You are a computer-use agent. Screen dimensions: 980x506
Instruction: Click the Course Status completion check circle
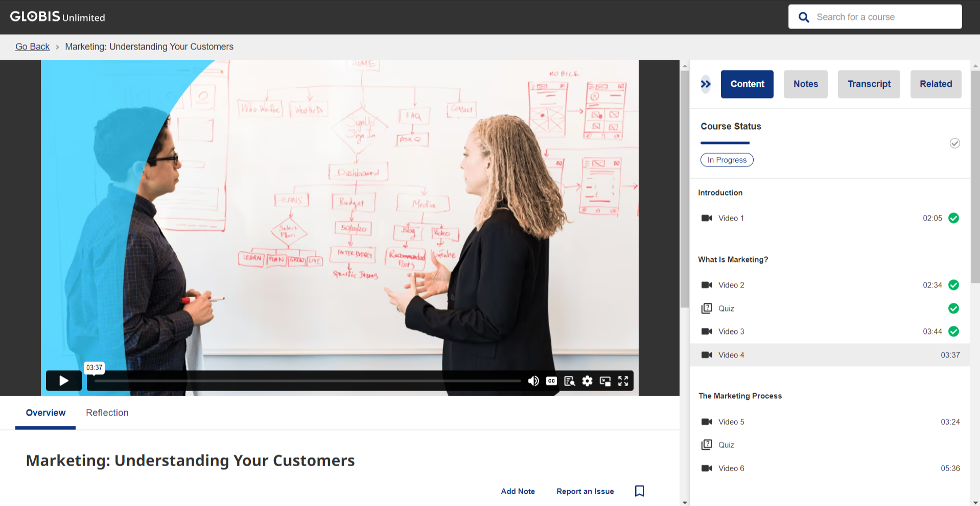coord(954,143)
